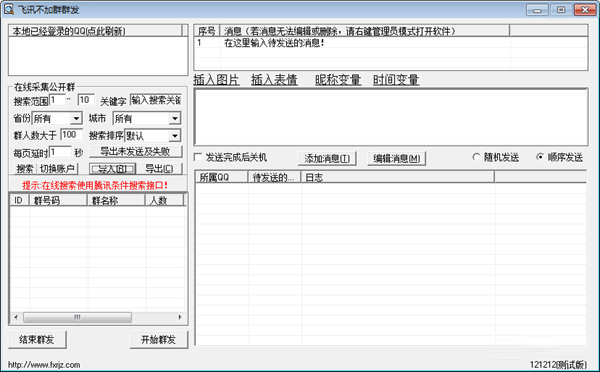Click the 日志 column header

pyautogui.click(x=398, y=177)
